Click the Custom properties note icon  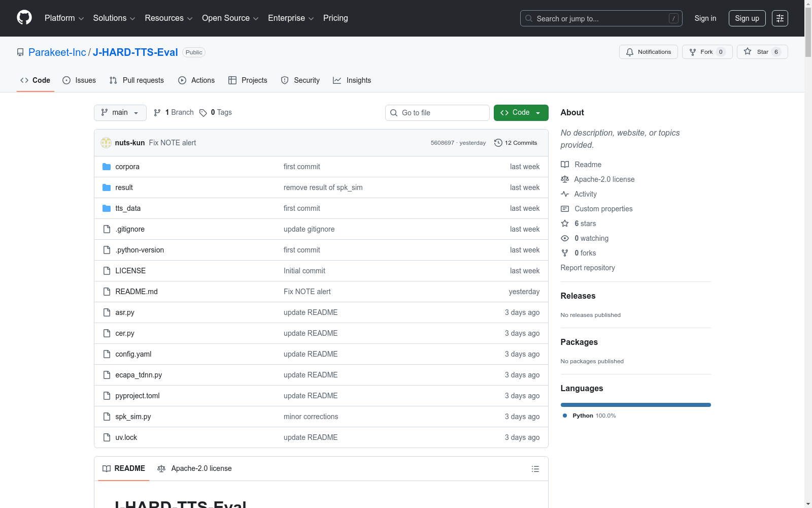pos(565,209)
